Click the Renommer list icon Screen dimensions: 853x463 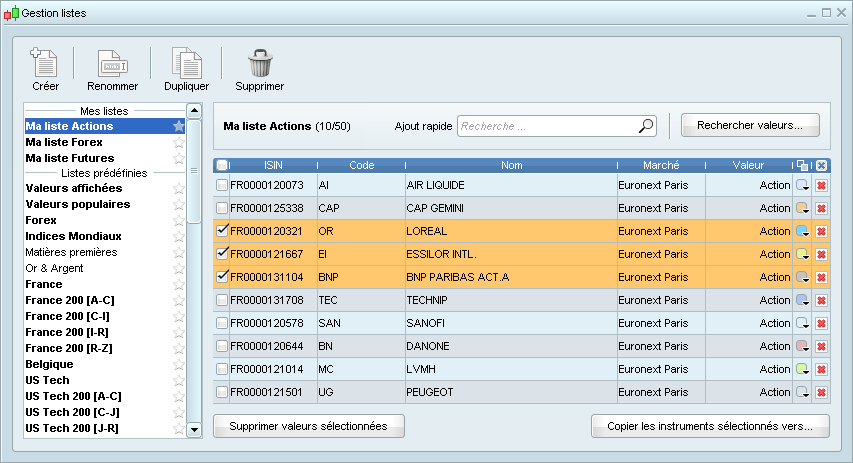pos(112,64)
